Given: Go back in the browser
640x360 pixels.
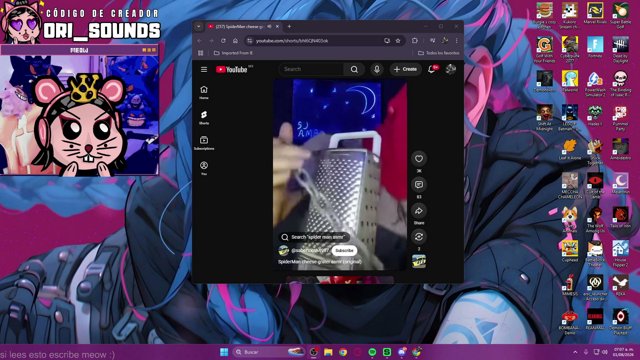Looking at the screenshot, I should coord(200,41).
